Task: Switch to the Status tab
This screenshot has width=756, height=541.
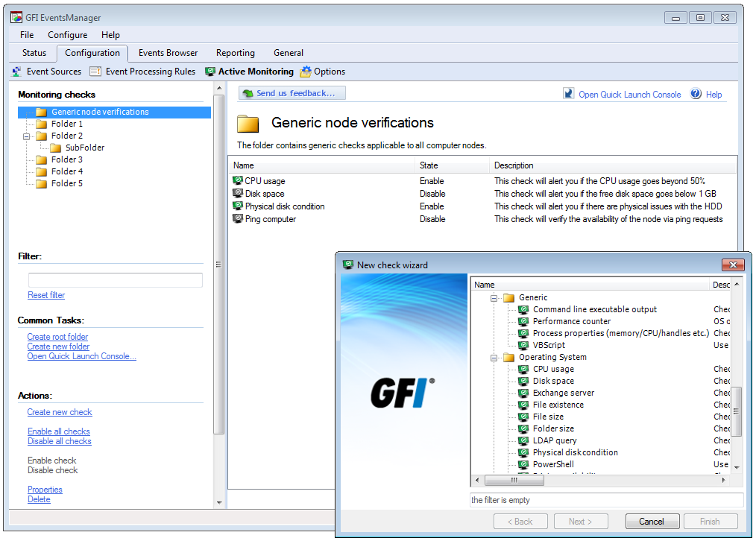Action: (x=34, y=53)
